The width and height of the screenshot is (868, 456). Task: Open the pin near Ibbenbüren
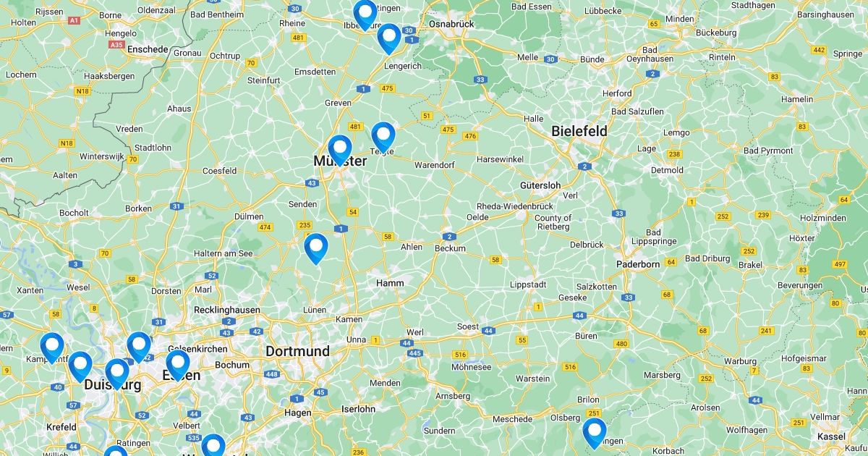pos(365,14)
